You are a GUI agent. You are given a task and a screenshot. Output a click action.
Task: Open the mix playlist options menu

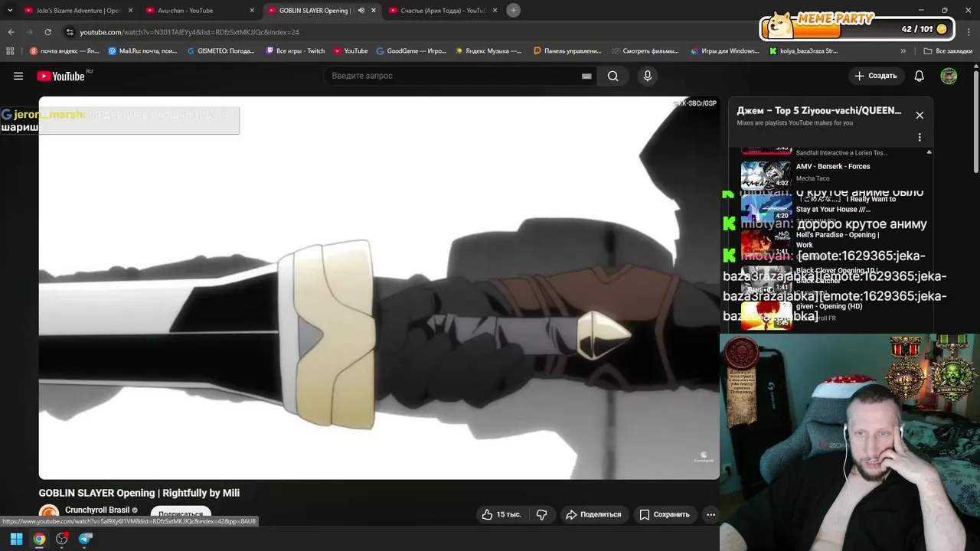tap(920, 138)
